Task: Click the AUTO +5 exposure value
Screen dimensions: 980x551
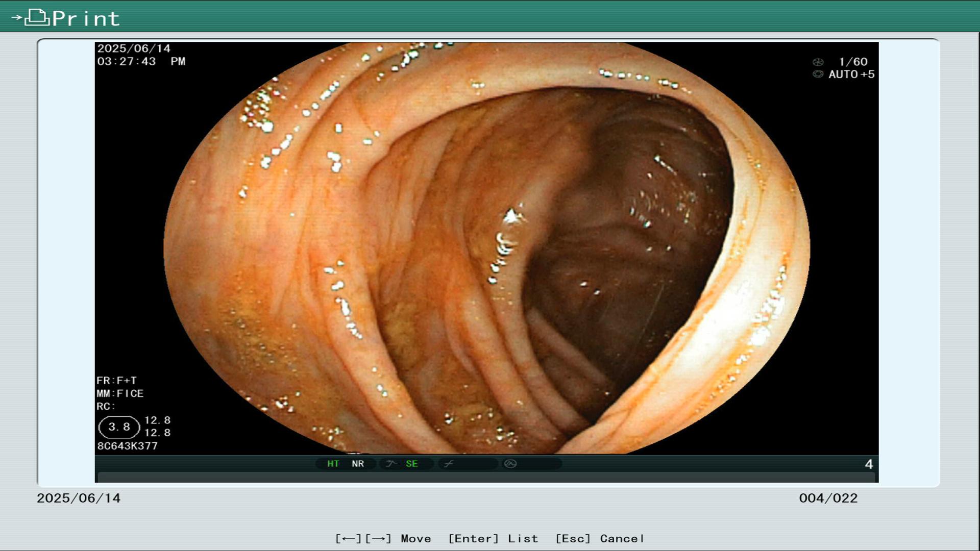Action: tap(851, 74)
